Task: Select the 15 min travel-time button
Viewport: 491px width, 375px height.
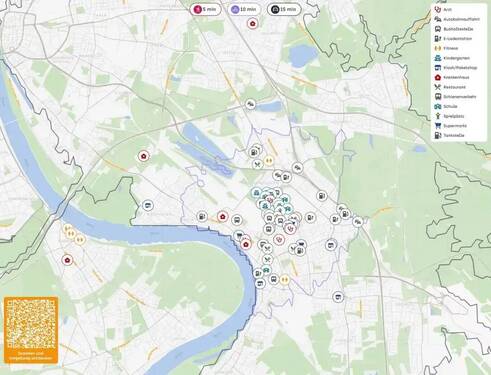Action: (284, 9)
